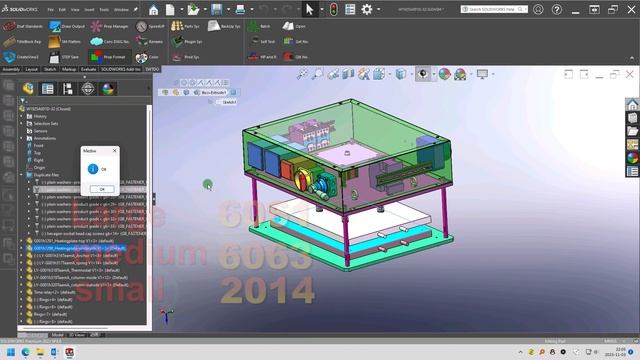Image resolution: width=640 pixels, height=360 pixels.
Task: Open the Save options dropdown arrow
Action: click(x=228, y=9)
